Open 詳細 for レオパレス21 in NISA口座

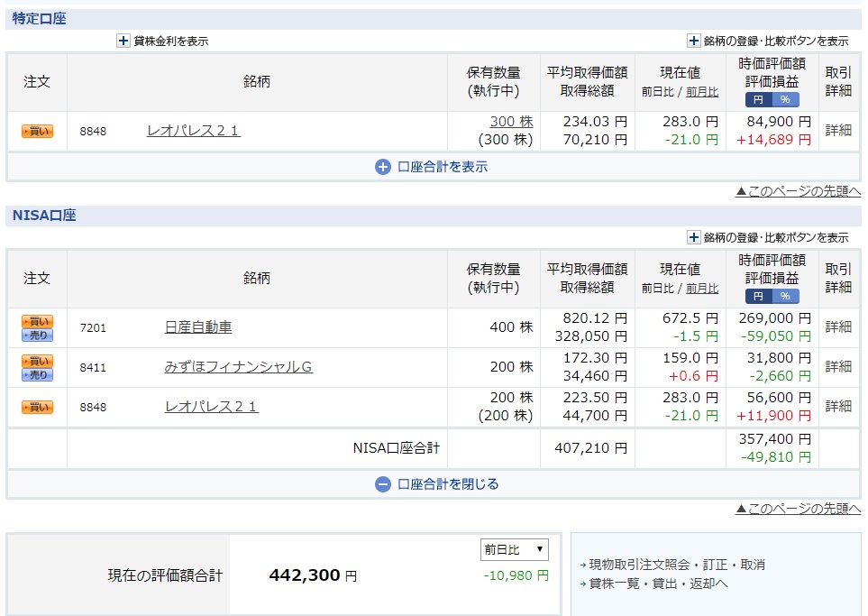point(838,407)
